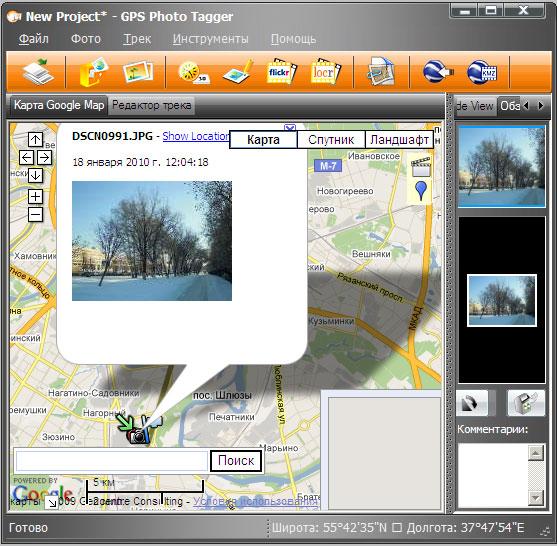Viewport: 557px width, 546px height.
Task: Switch to the Slide View tab
Action: point(475,106)
